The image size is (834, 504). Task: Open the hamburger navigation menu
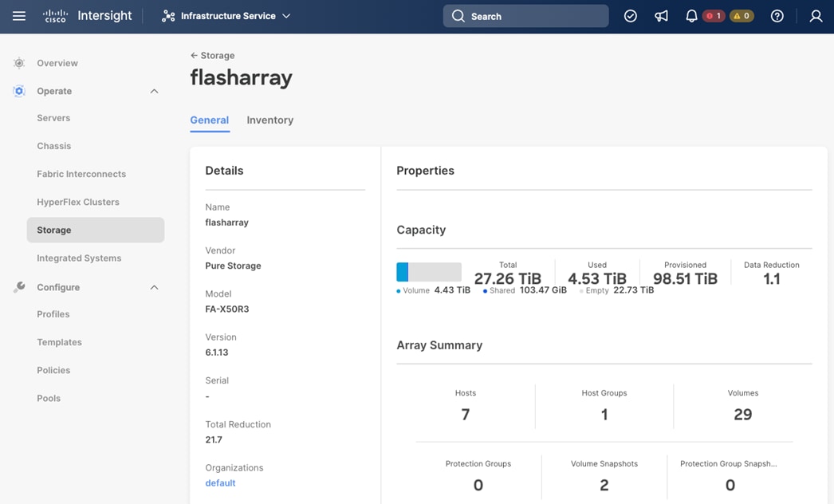tap(19, 16)
